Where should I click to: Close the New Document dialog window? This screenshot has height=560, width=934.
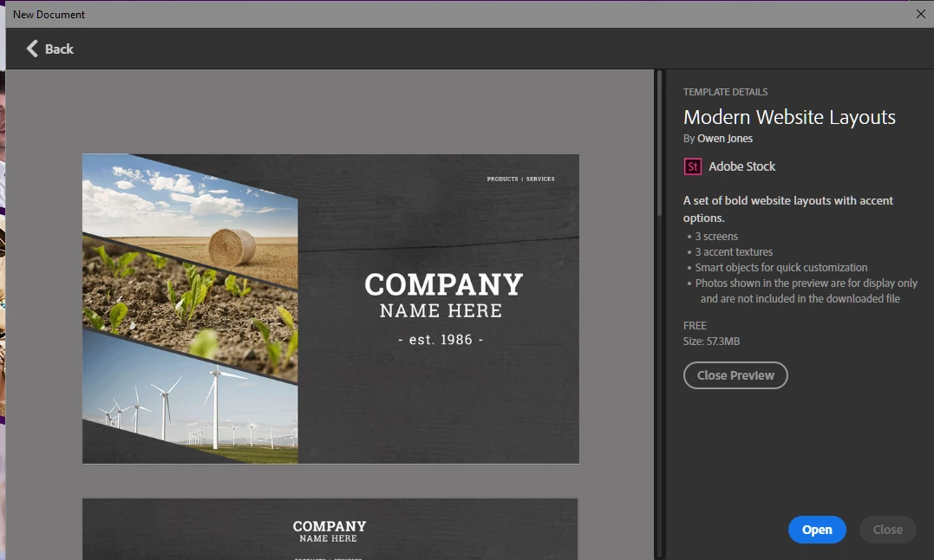coord(920,14)
